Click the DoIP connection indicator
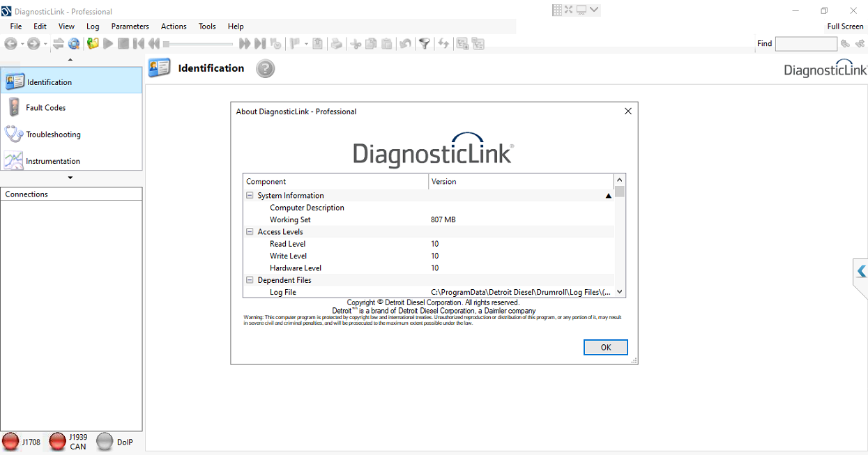The width and height of the screenshot is (868, 455). click(x=106, y=441)
